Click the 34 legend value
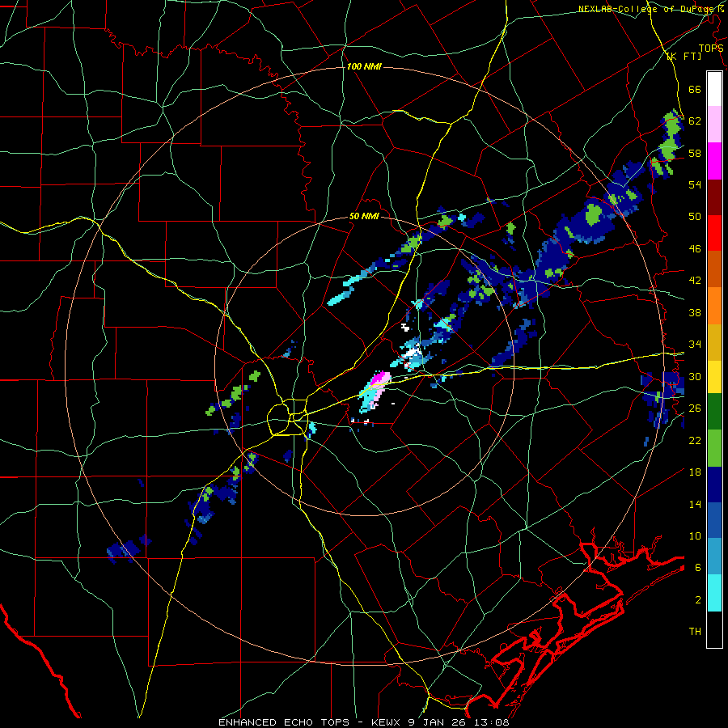 [x=695, y=345]
